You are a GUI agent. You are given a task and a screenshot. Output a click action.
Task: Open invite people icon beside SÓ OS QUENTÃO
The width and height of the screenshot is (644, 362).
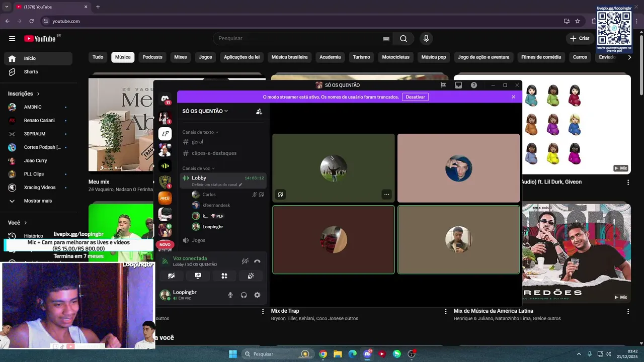click(259, 112)
